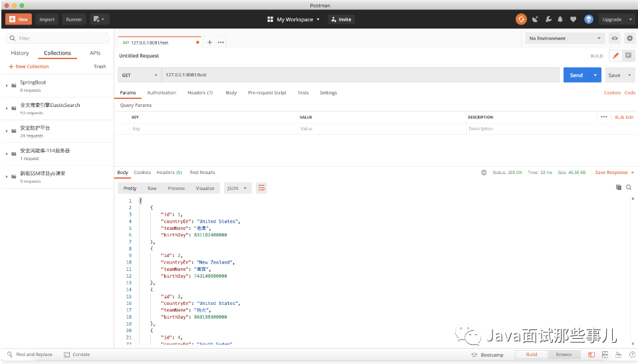Viewport: 638px width, 364px height.
Task: Open the Console in the status bar
Action: pyautogui.click(x=77, y=355)
